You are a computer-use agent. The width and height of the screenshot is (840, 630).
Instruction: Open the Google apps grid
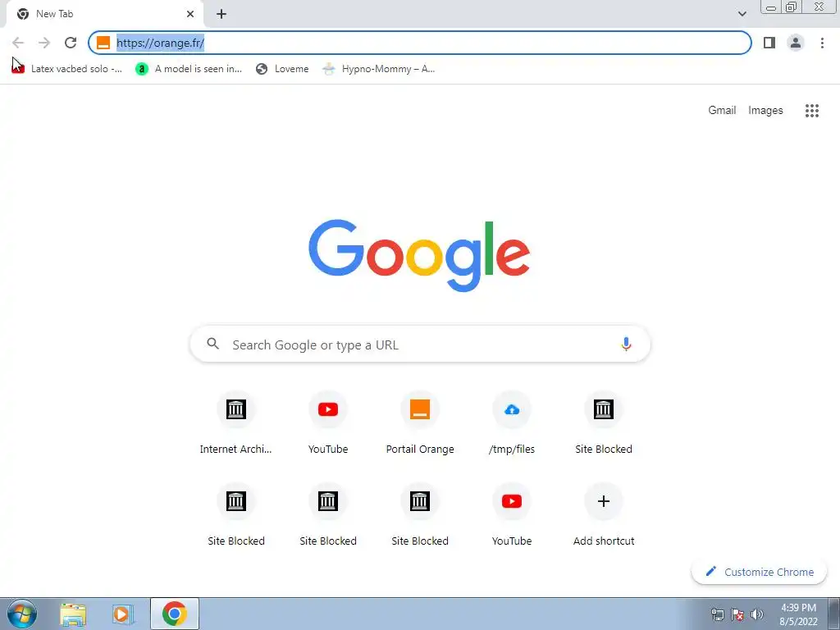point(811,111)
